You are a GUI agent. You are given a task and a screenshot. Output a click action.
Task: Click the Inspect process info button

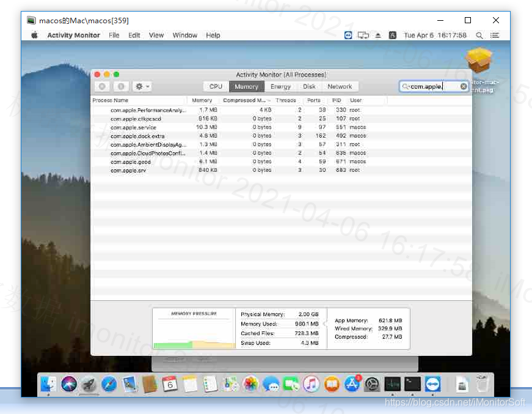(x=121, y=86)
